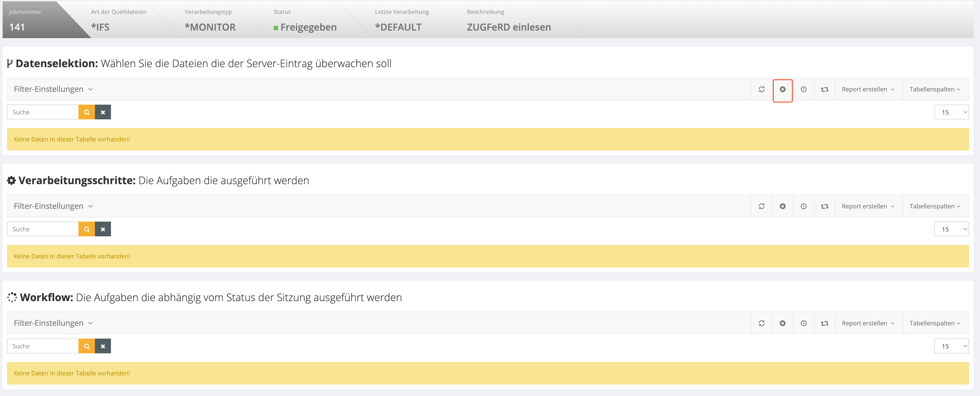Open the rows-per-page 15 selector in Workflow
Screen dimensions: 980x396
[951, 346]
